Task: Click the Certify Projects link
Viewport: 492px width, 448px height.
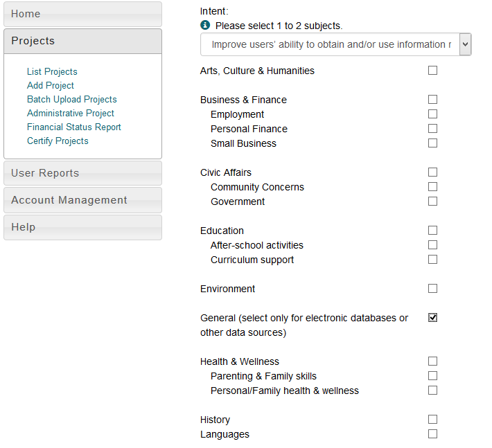Action: (58, 141)
